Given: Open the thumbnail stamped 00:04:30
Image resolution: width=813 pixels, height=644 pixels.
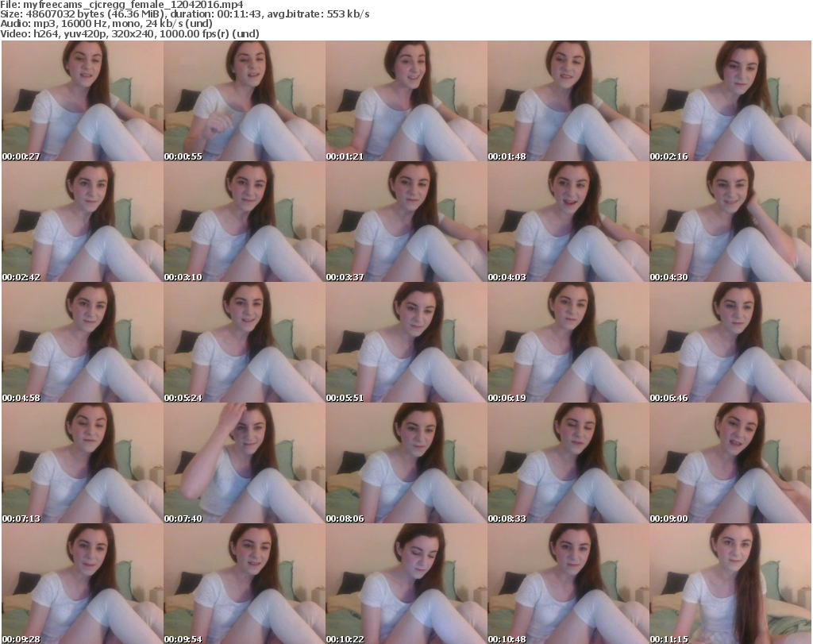Looking at the screenshot, I should (x=730, y=222).
